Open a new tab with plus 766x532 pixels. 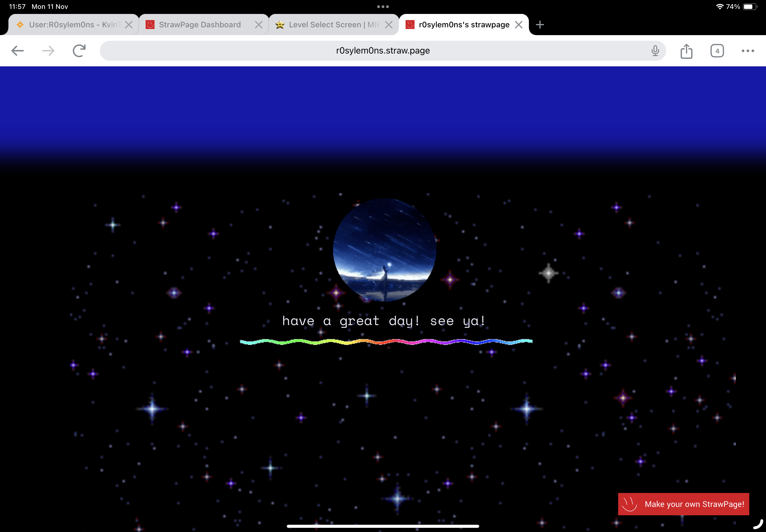coord(540,25)
